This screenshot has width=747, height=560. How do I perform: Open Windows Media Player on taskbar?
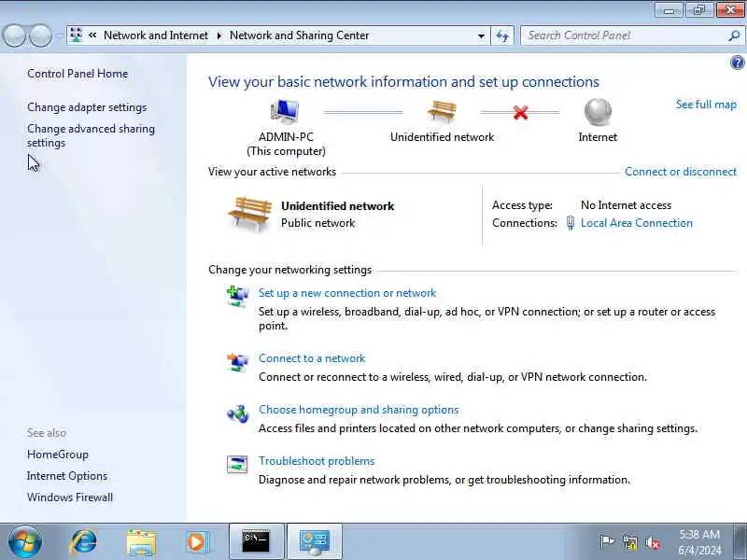(197, 542)
